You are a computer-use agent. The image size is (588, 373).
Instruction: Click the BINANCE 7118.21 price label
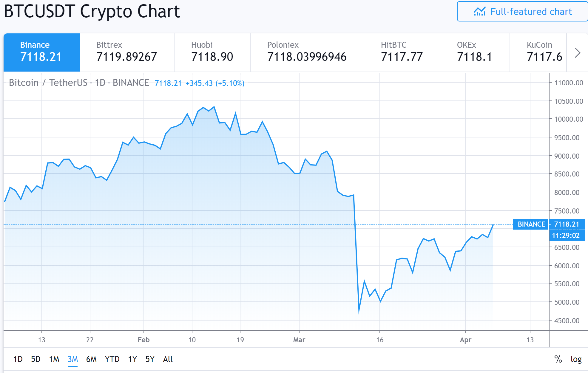click(549, 224)
